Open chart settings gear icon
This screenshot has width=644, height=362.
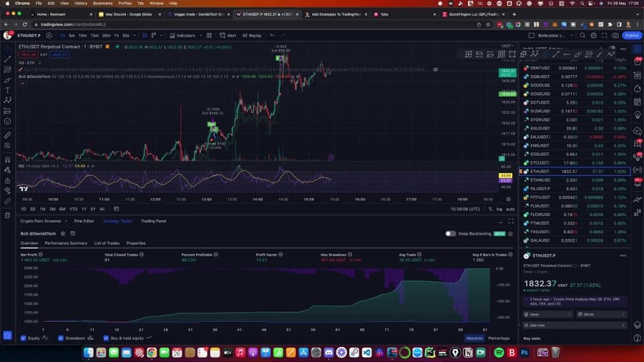593,36
